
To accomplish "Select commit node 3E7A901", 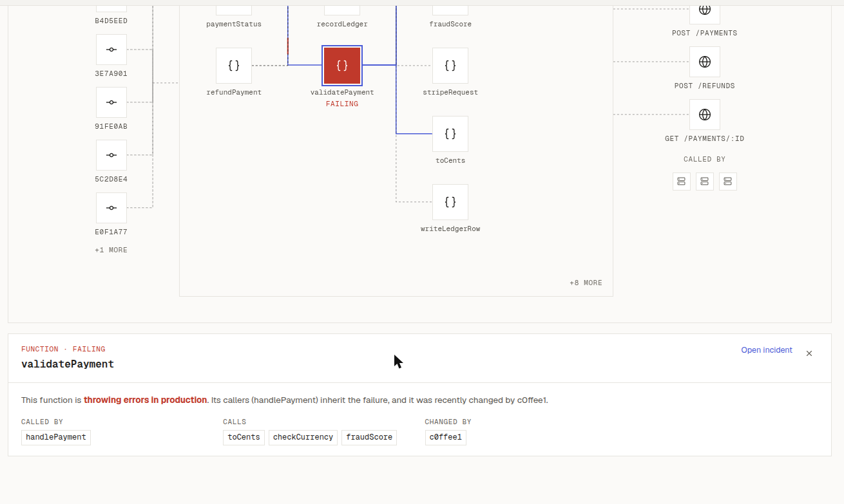I will (x=111, y=50).
